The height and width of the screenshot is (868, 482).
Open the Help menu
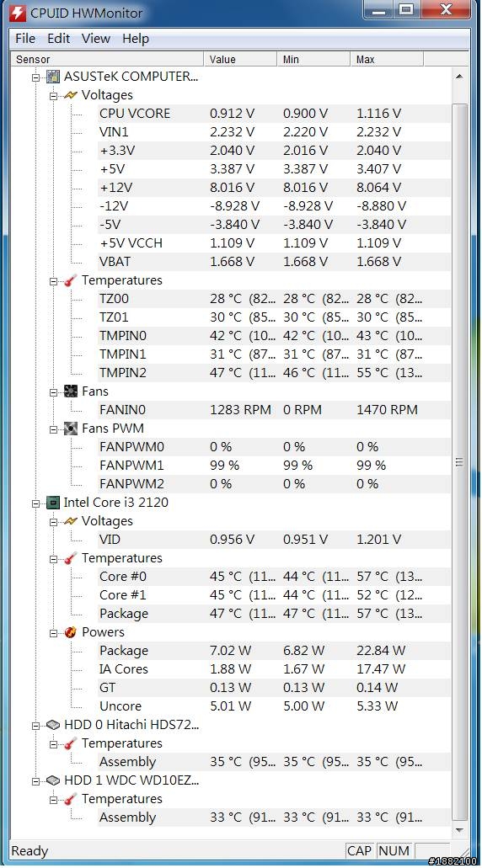click(x=135, y=38)
